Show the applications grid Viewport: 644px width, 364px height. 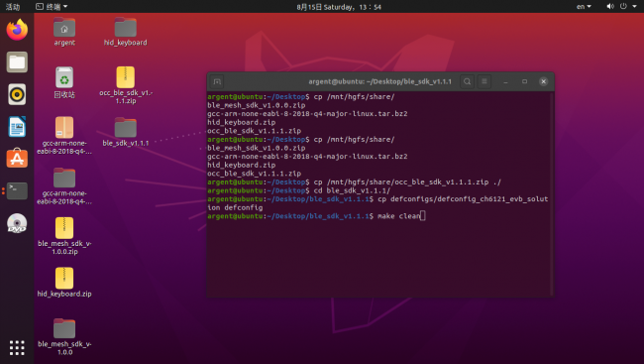pyautogui.click(x=17, y=348)
